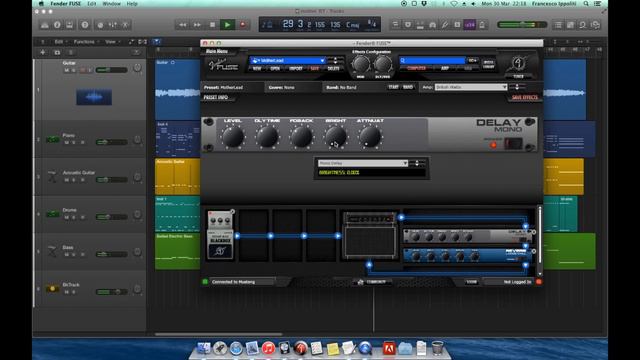
Task: Open the Preset Info tab
Action: click(x=216, y=98)
